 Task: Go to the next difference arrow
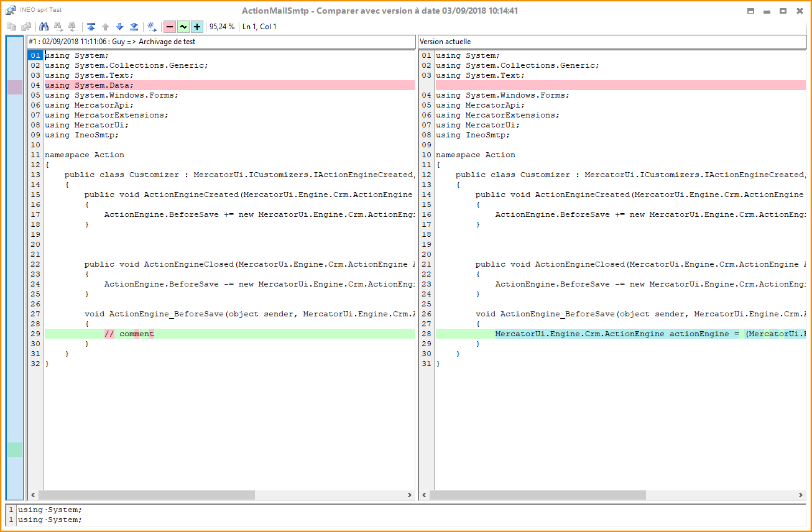(x=120, y=27)
